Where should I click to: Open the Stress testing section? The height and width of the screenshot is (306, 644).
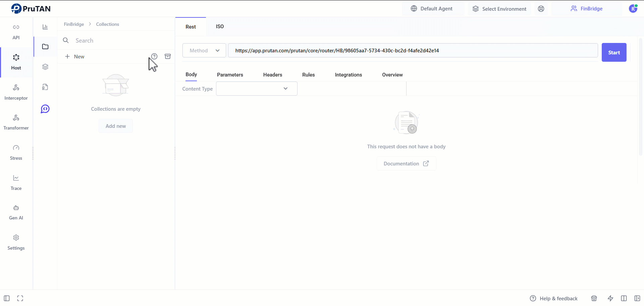16,152
